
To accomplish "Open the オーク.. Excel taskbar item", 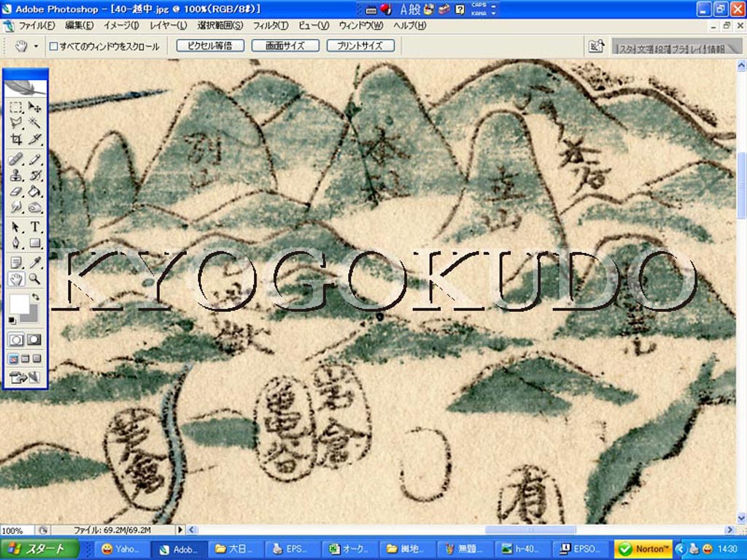I will (349, 549).
